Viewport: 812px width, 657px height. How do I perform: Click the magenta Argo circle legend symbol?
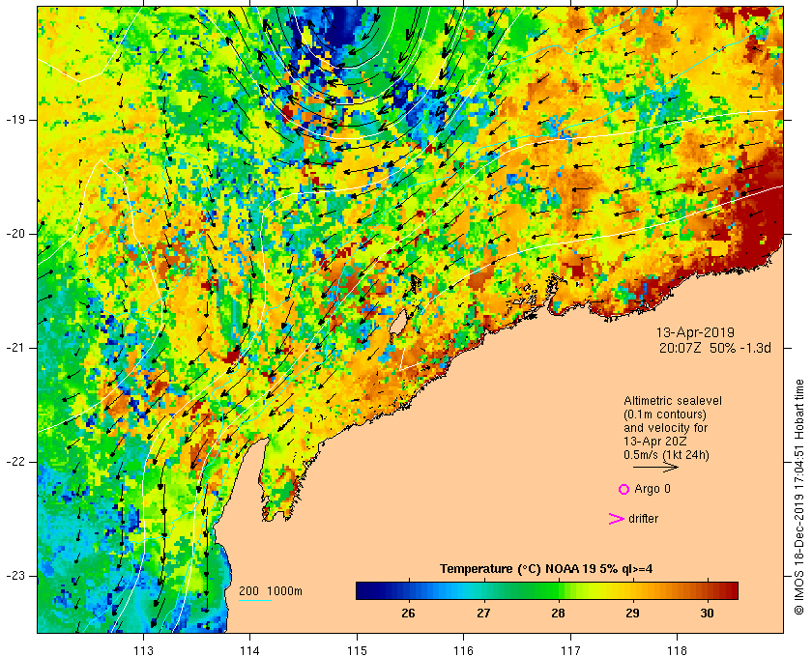pos(624,489)
